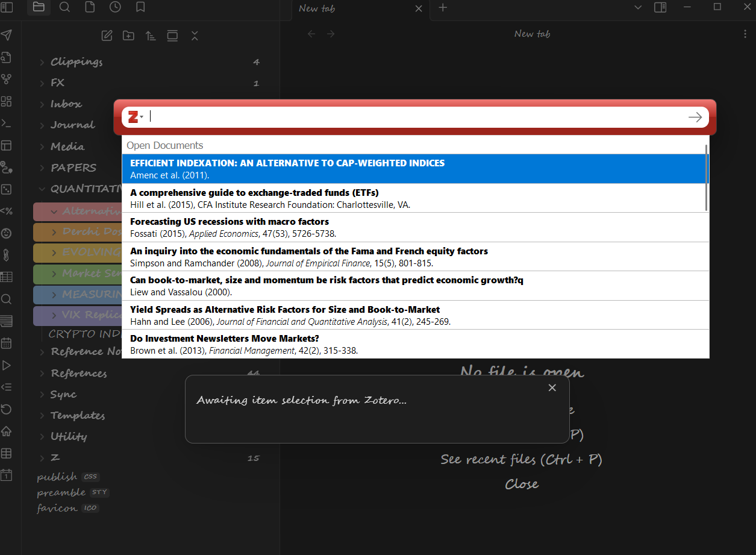This screenshot has height=555, width=756.
Task: Select the Yield Spreads Hahn and Lee item
Action: (x=415, y=315)
